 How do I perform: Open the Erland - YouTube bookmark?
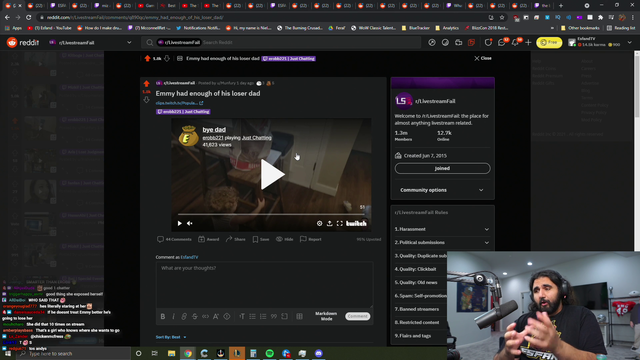click(49, 28)
